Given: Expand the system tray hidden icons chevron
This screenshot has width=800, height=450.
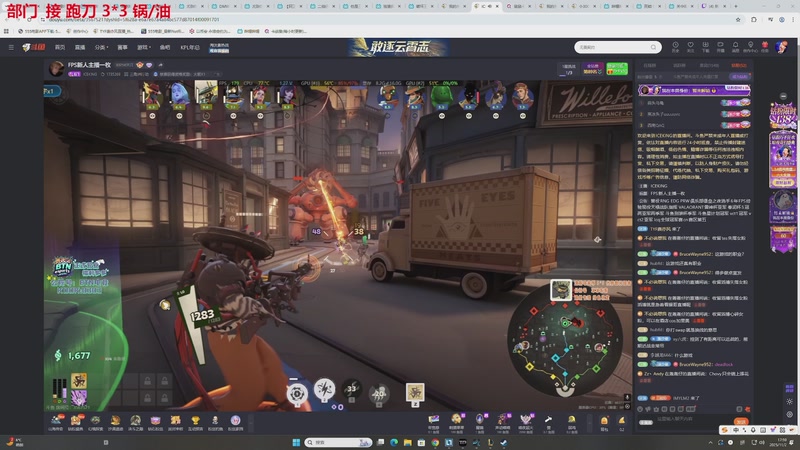Looking at the screenshot, I should tap(710, 442).
